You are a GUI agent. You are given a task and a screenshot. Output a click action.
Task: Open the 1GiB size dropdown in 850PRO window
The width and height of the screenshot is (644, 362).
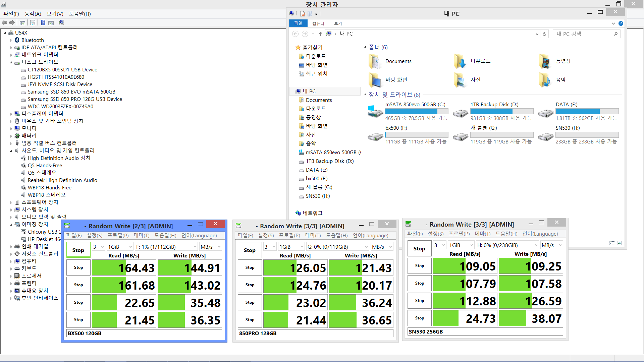(291, 247)
